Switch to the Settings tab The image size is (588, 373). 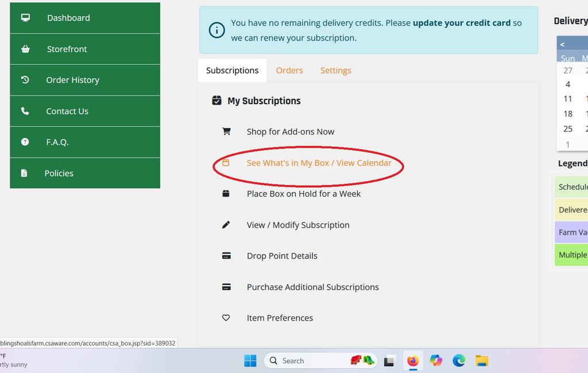tap(335, 71)
